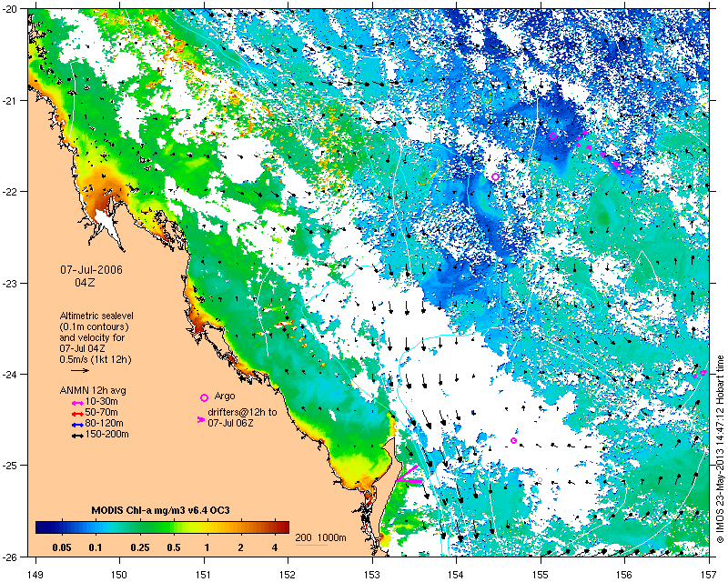728x582 pixels.
Task: Click the 0.5m/s velocity scale arrow
Action: (80, 370)
